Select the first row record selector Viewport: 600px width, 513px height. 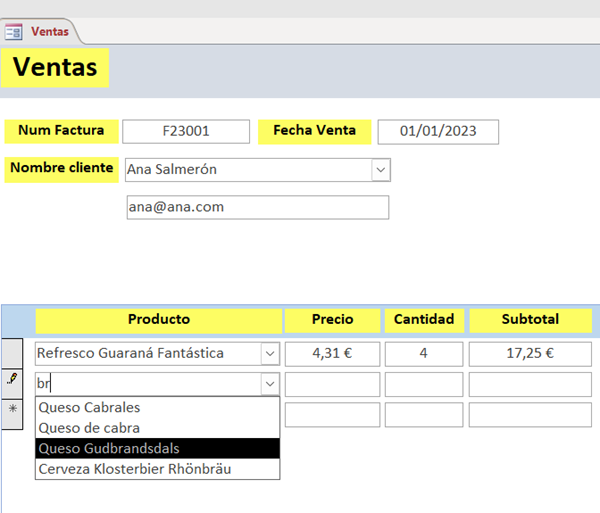tap(13, 353)
